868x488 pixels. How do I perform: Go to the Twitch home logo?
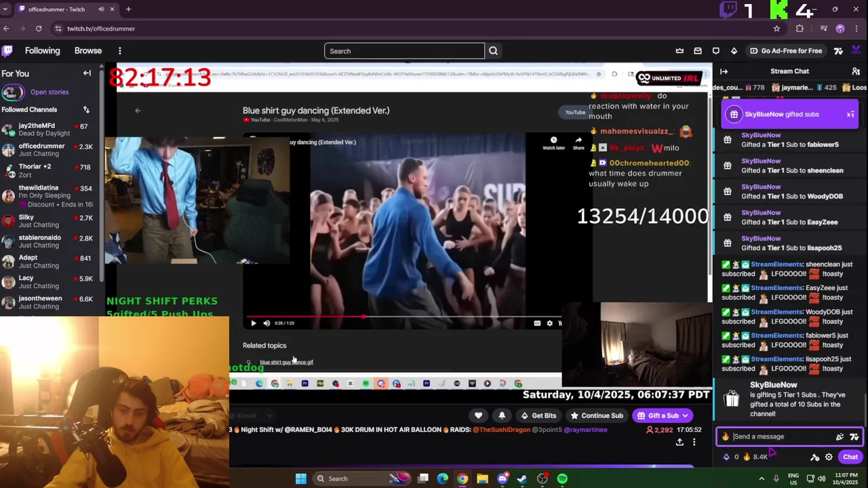pos(7,51)
